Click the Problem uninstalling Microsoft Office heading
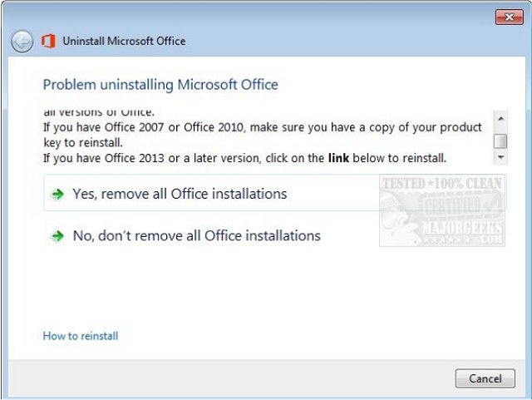 pos(160,85)
